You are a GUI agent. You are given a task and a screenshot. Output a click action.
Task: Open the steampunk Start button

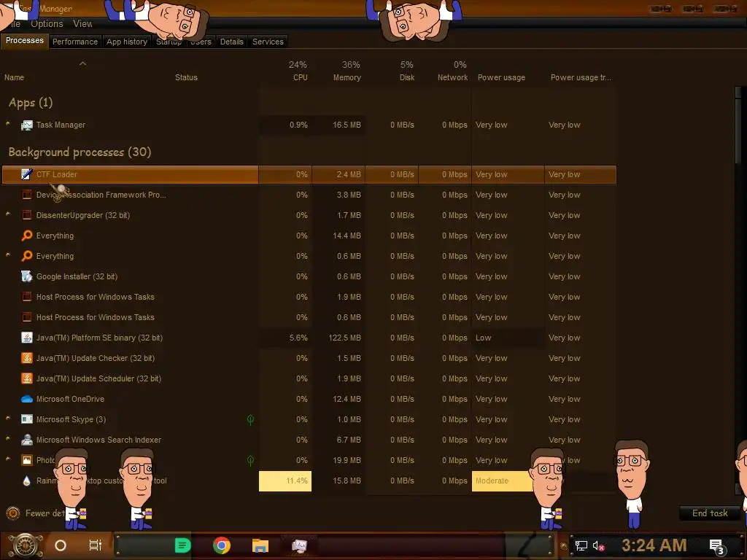25,545
